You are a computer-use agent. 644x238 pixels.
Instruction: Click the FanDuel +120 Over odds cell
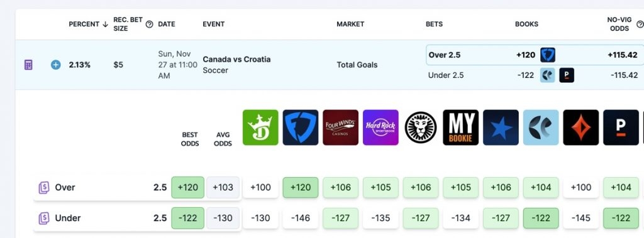tap(300, 188)
